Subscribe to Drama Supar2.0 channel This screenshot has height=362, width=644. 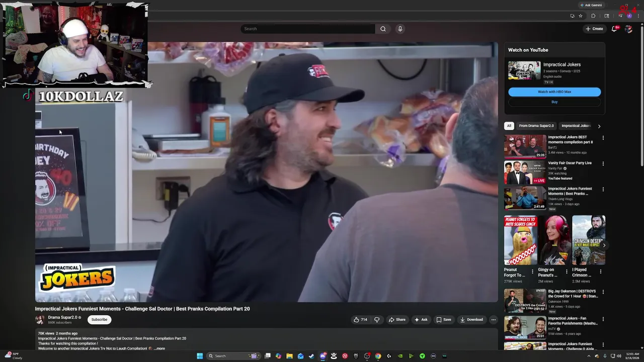pos(99,320)
